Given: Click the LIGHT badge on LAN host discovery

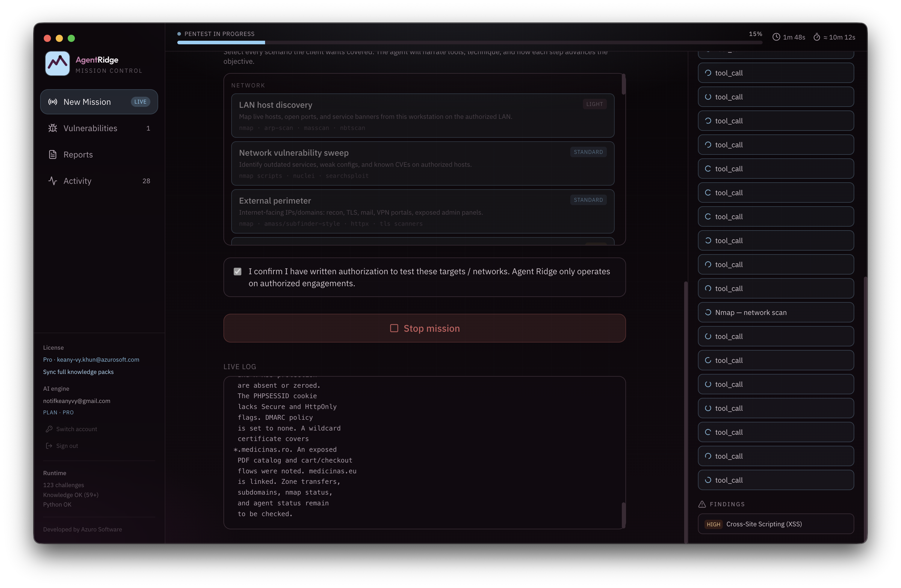Looking at the screenshot, I should pyautogui.click(x=594, y=104).
